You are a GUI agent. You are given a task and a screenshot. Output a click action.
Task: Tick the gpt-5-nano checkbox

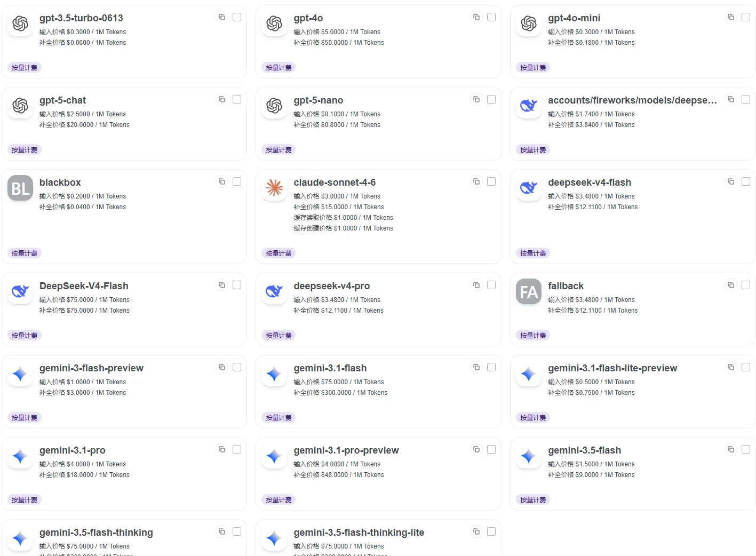coord(491,99)
